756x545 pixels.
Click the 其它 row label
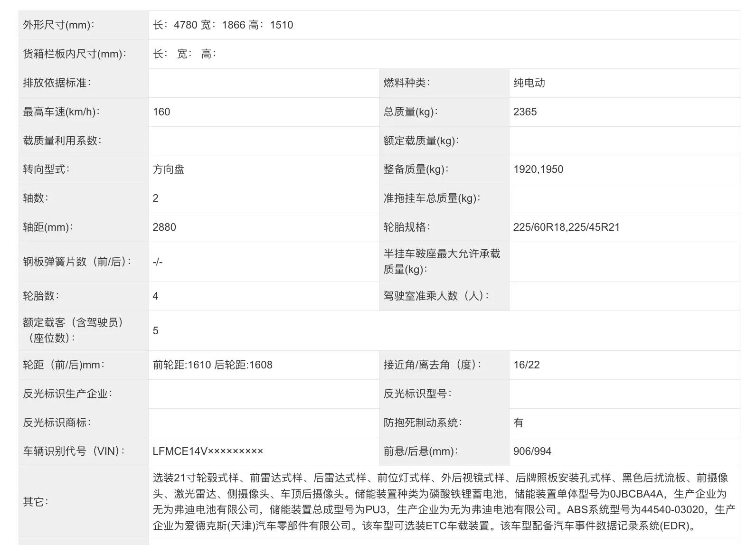pyautogui.click(x=36, y=502)
